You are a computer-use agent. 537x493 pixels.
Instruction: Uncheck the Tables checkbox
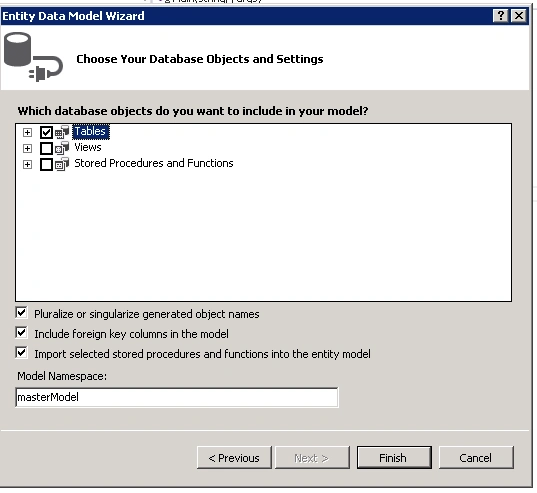46,132
